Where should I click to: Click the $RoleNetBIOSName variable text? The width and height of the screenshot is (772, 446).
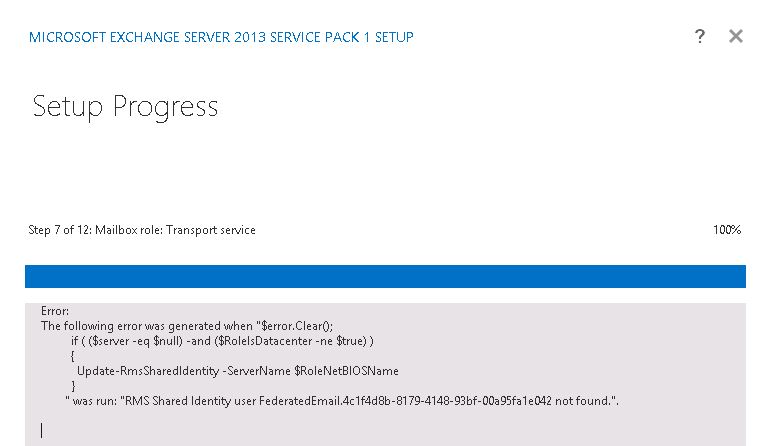[346, 371]
